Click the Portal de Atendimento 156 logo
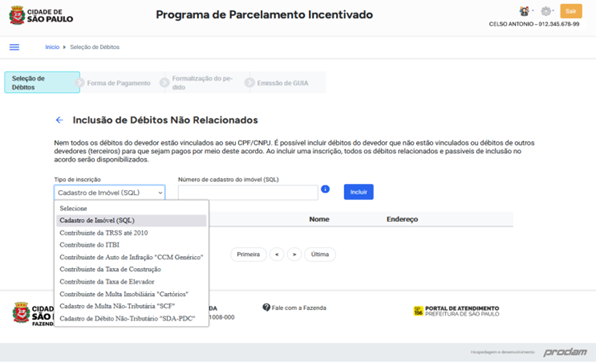Image resolution: width=596 pixels, height=363 pixels. click(x=456, y=311)
